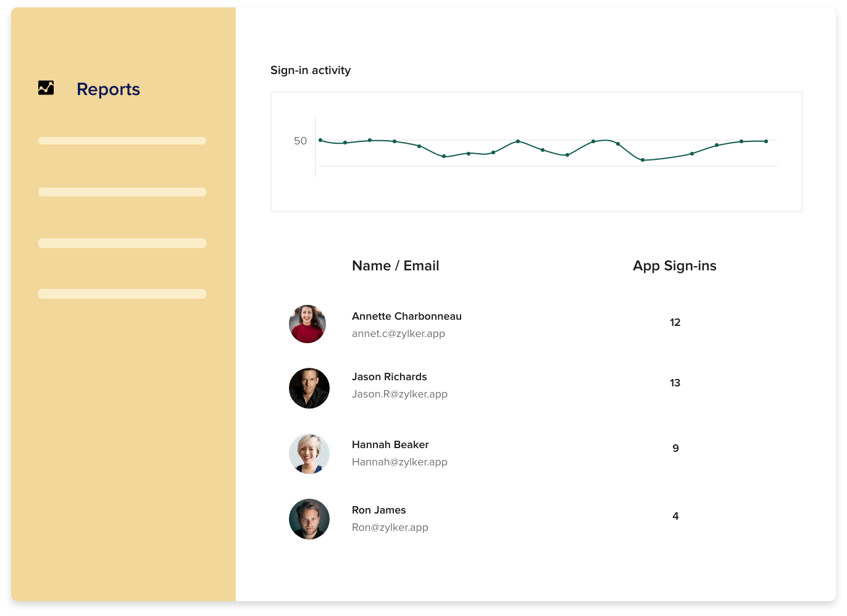Screen dimensions: 847x616
Task: Select Hannah Beaker's name in the table
Action: pos(390,444)
